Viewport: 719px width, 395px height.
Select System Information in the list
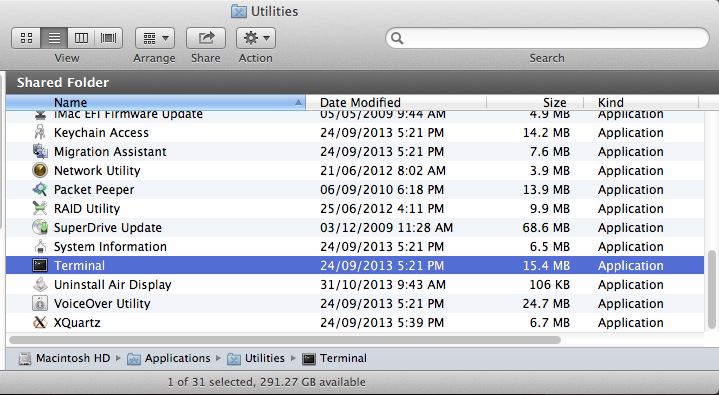110,247
